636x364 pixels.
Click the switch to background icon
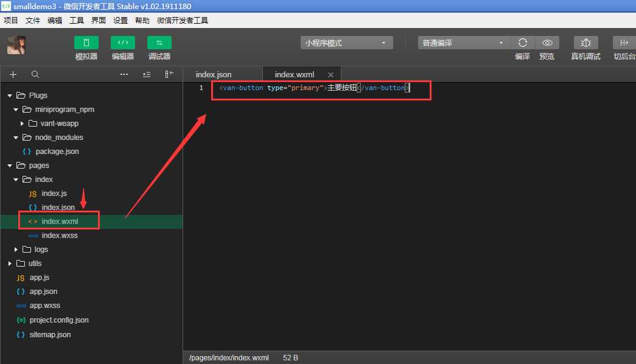pos(624,43)
